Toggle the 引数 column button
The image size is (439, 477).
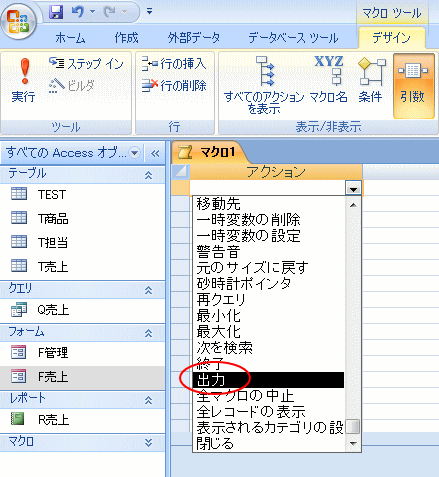pos(413,86)
